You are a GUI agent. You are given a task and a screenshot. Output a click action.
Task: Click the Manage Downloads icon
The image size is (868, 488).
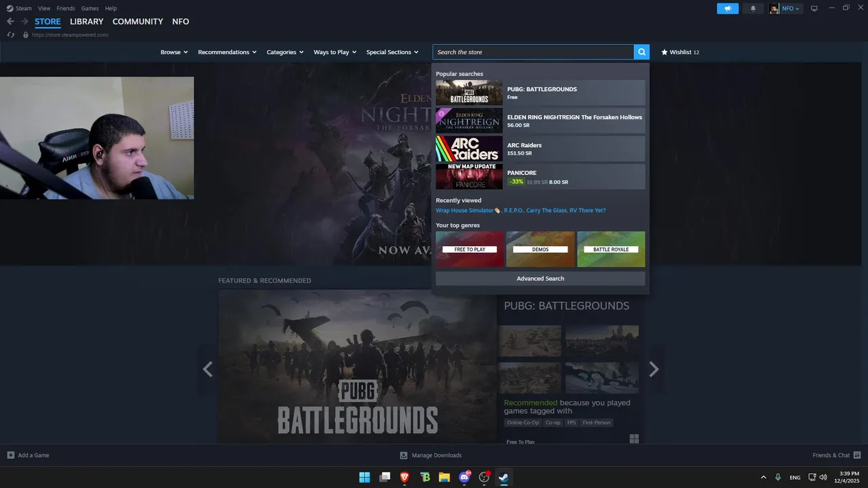403,455
